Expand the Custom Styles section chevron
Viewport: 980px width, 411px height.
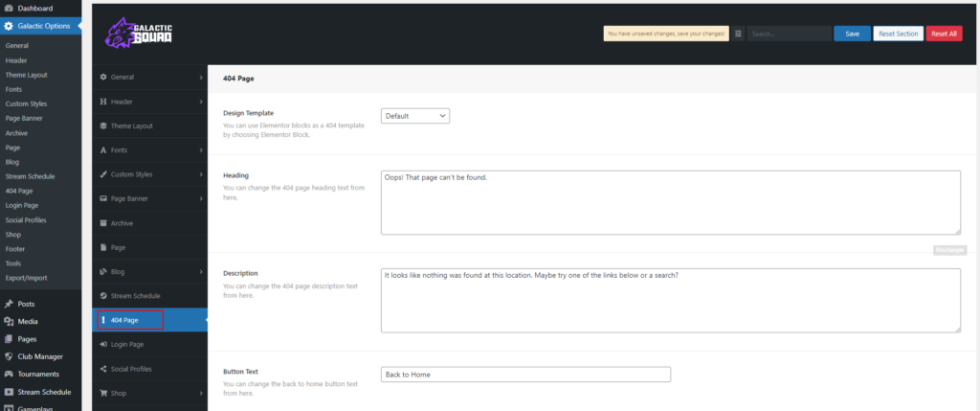pyautogui.click(x=201, y=174)
